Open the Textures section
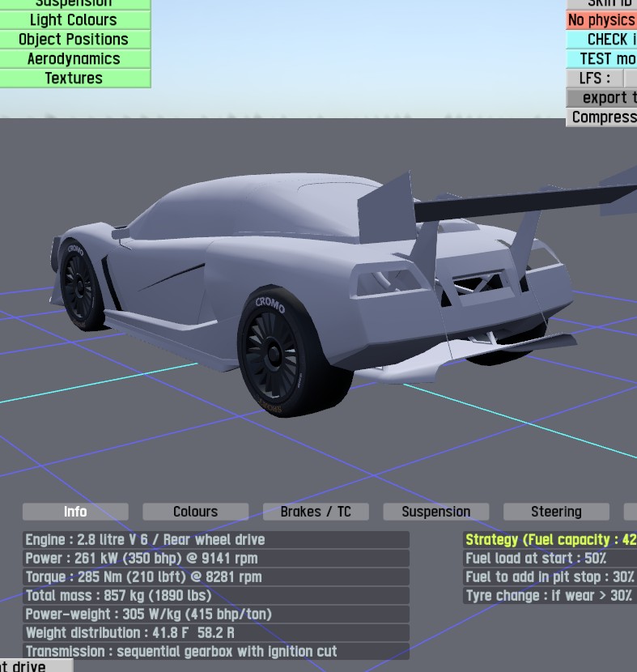637x672 pixels. click(x=75, y=79)
